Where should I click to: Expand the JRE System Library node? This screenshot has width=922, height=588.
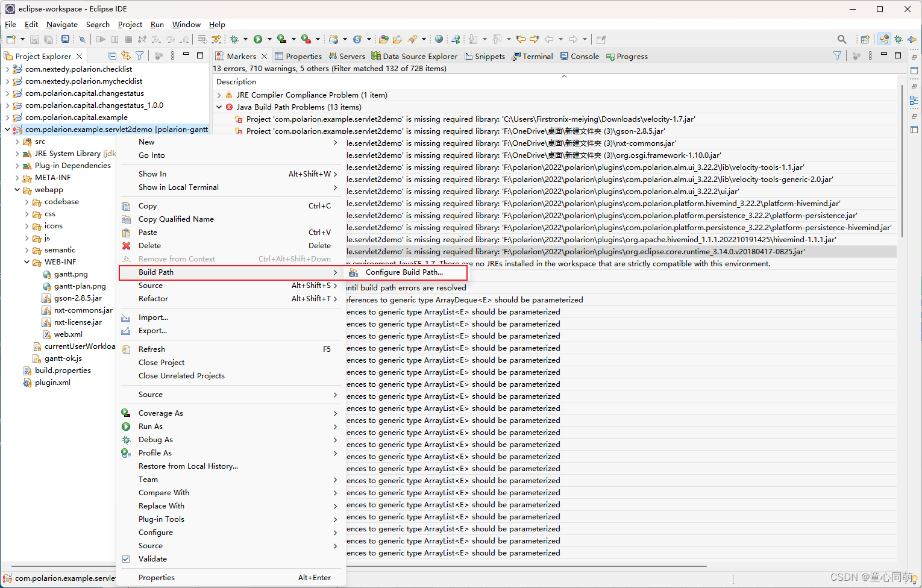(17, 154)
